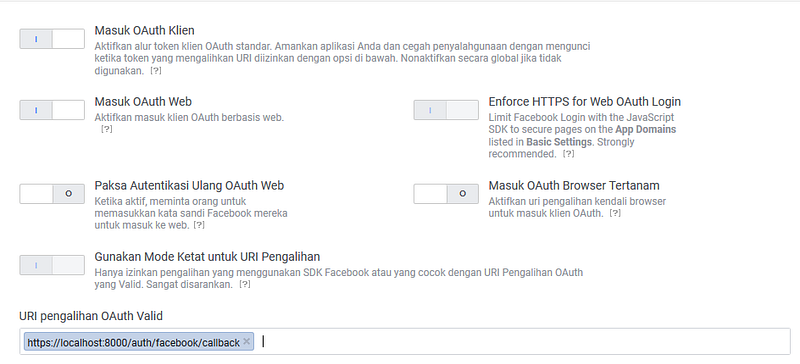Enable Paksa Autentikasi Ulang OAuth Web
The image size is (800, 364).
(52, 194)
